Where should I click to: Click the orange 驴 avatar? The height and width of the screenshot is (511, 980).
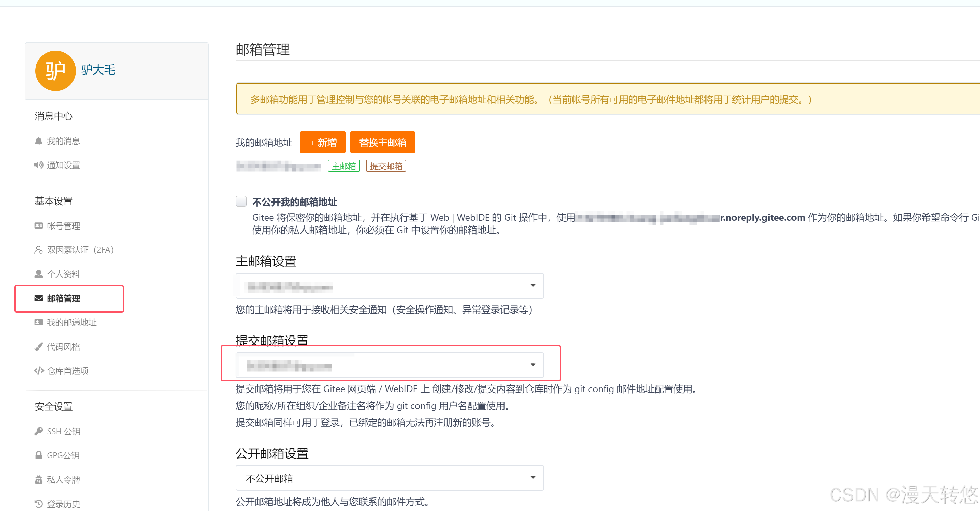tap(56, 71)
